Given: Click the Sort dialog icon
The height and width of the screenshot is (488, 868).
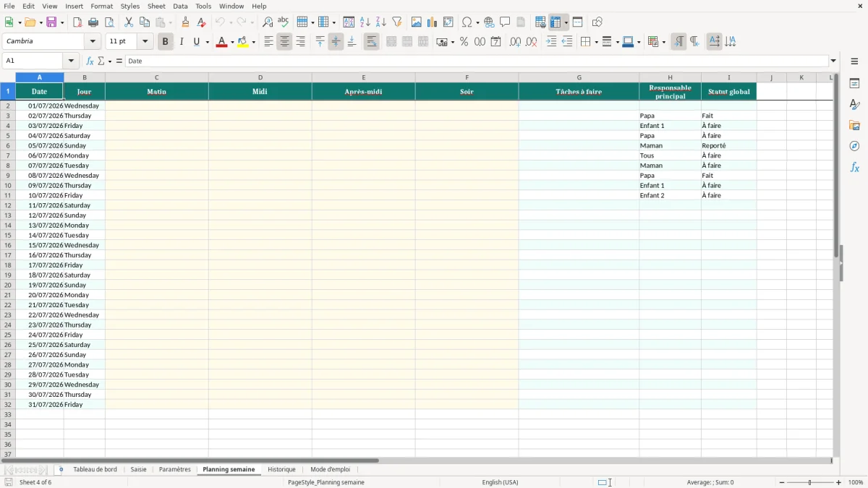Looking at the screenshot, I should coord(349,22).
